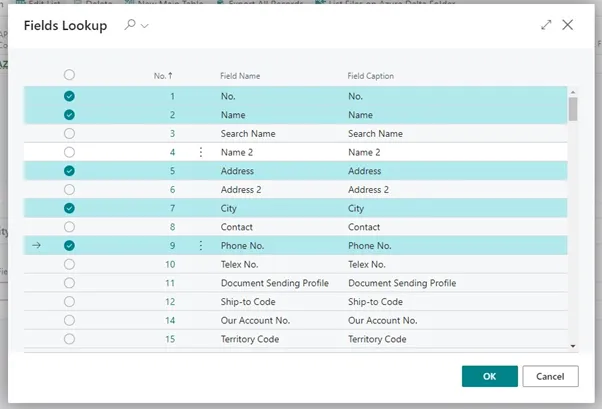Sort by the Field Name column header
This screenshot has width=602, height=409.
[240, 76]
